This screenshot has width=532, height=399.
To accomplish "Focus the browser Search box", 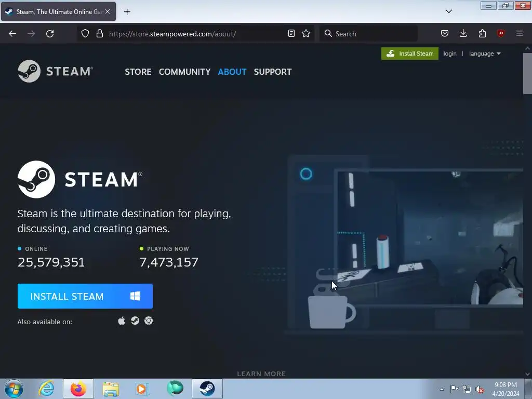I will 369,34.
